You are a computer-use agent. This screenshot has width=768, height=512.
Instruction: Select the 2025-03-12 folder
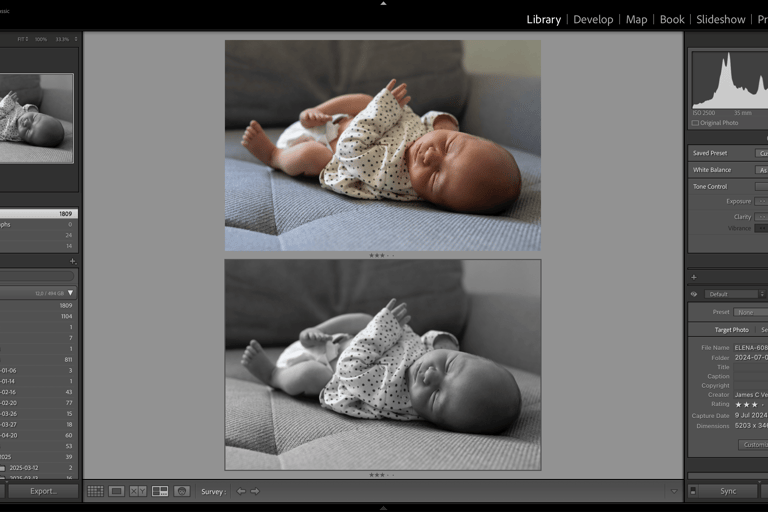[x=39, y=468]
